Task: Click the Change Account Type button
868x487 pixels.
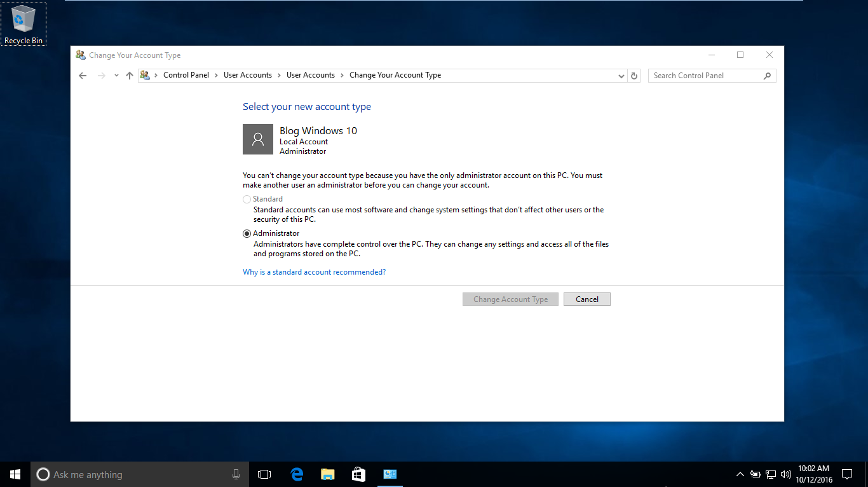Action: point(510,299)
